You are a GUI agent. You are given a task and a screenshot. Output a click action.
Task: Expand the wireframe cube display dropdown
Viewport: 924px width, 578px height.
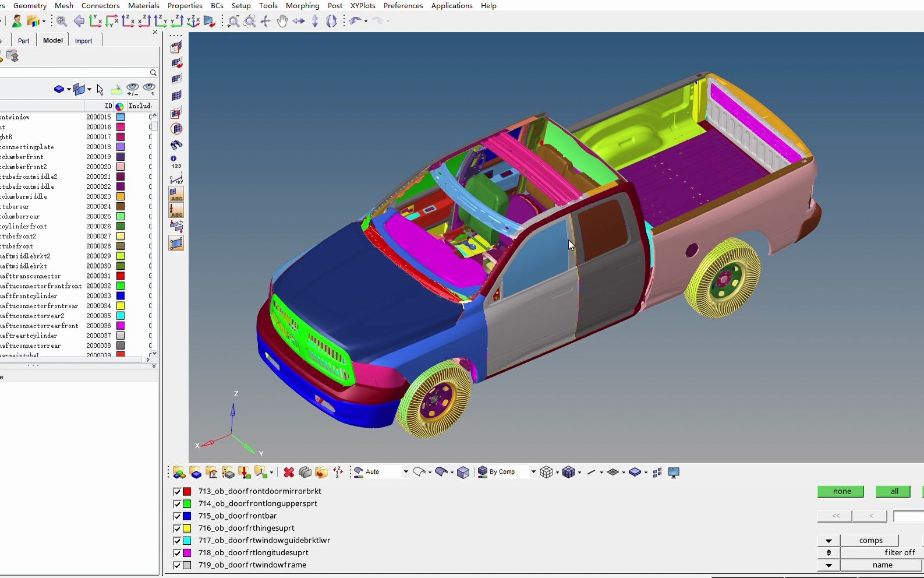point(557,472)
